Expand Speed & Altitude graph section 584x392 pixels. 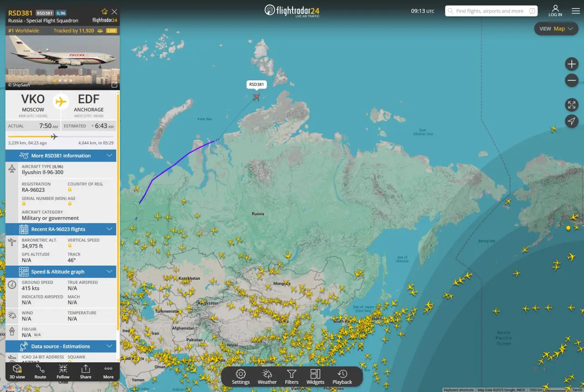(61, 272)
